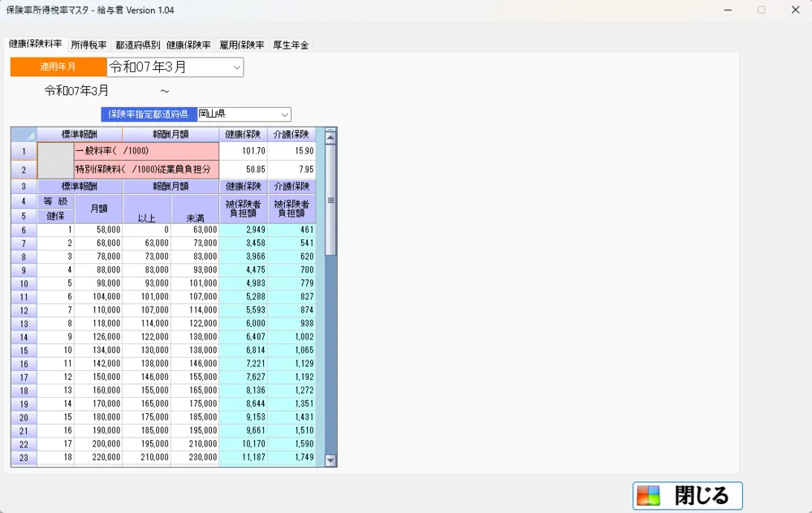This screenshot has height=513, width=812.
Task: Click the general rate 101.70 cell
Action: 243,151
